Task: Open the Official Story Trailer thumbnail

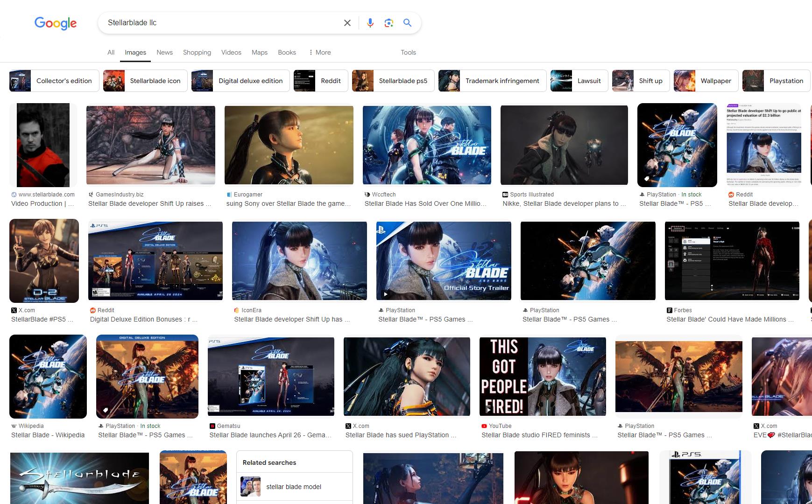Action: pyautogui.click(x=444, y=261)
